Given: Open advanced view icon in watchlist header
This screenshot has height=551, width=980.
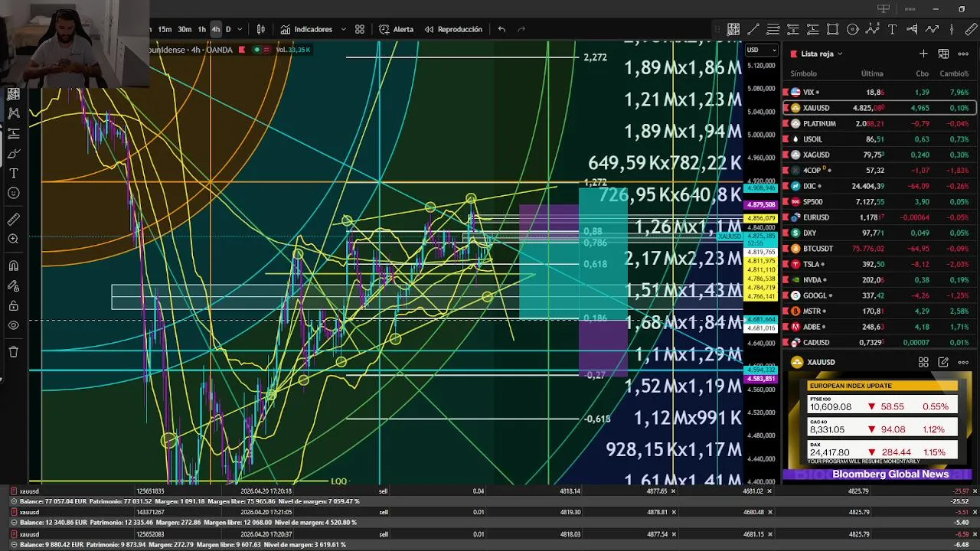Looking at the screenshot, I should click(x=943, y=54).
